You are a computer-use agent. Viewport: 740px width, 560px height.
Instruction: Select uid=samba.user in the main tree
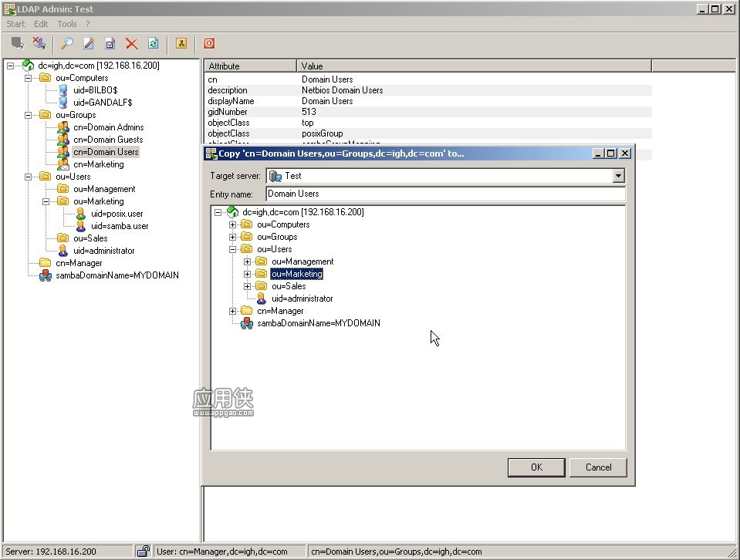[120, 226]
